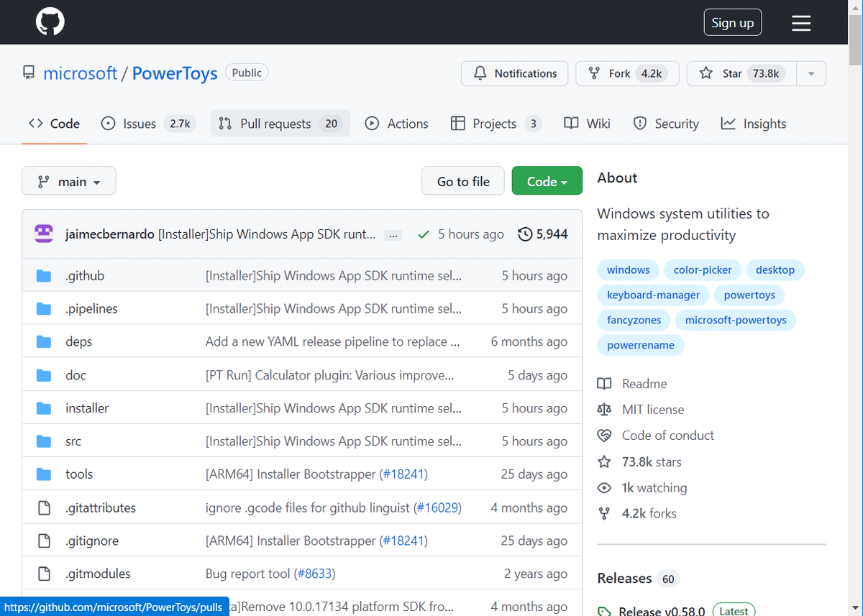Select the powertoys topic tag
This screenshot has height=616, width=863.
(749, 295)
